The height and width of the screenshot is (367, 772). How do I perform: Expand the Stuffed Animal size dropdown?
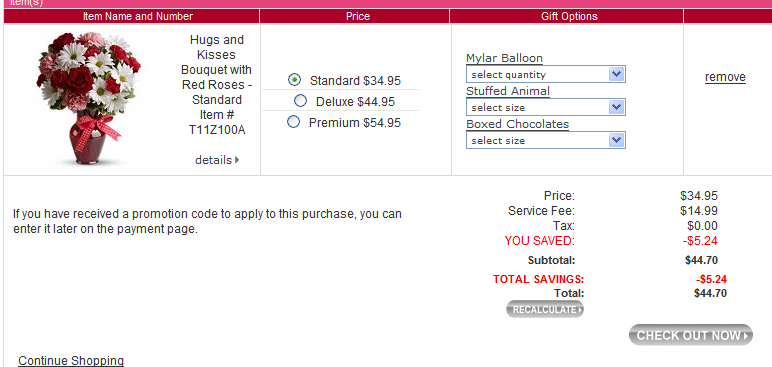coord(546,107)
